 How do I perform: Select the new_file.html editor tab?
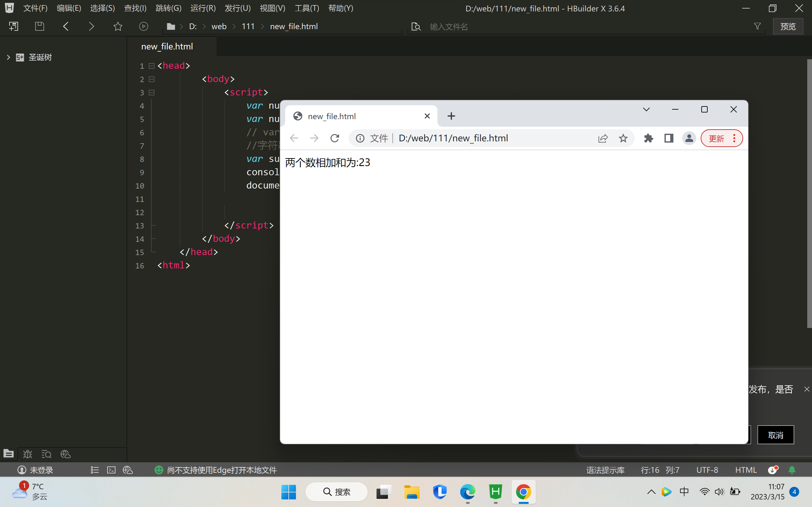[x=167, y=47]
